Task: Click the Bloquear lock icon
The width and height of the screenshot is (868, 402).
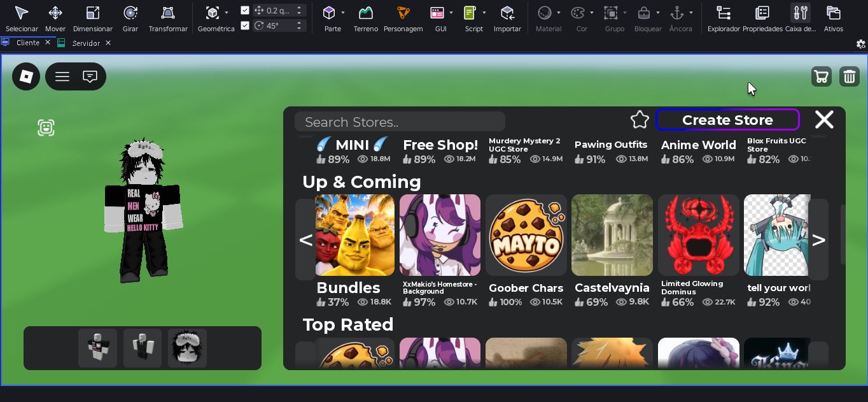Action: tap(644, 13)
